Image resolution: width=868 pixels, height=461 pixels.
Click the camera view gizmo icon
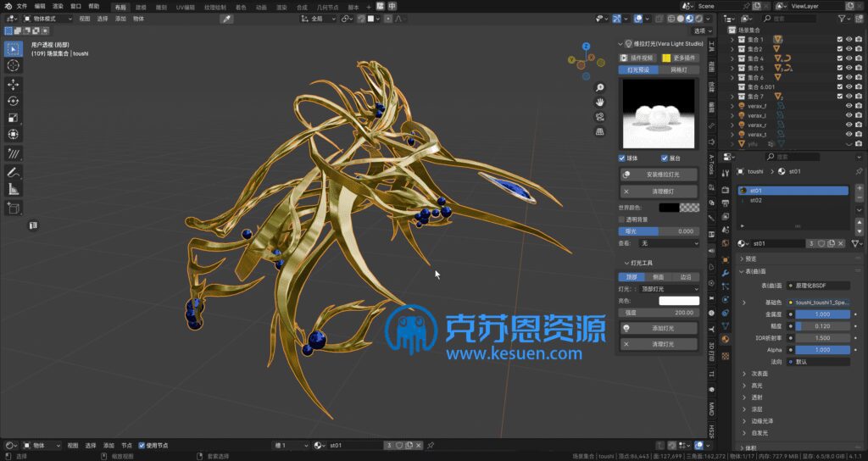pyautogui.click(x=600, y=117)
